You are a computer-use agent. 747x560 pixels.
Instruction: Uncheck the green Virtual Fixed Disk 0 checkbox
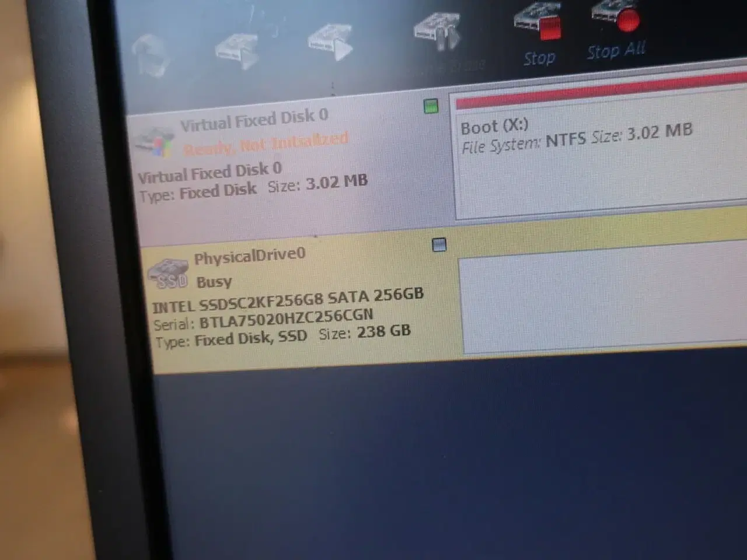pos(431,106)
